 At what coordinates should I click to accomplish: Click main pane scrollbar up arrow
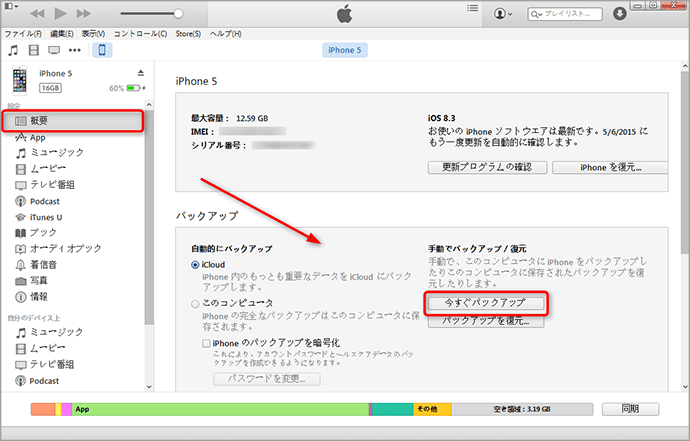(x=685, y=66)
